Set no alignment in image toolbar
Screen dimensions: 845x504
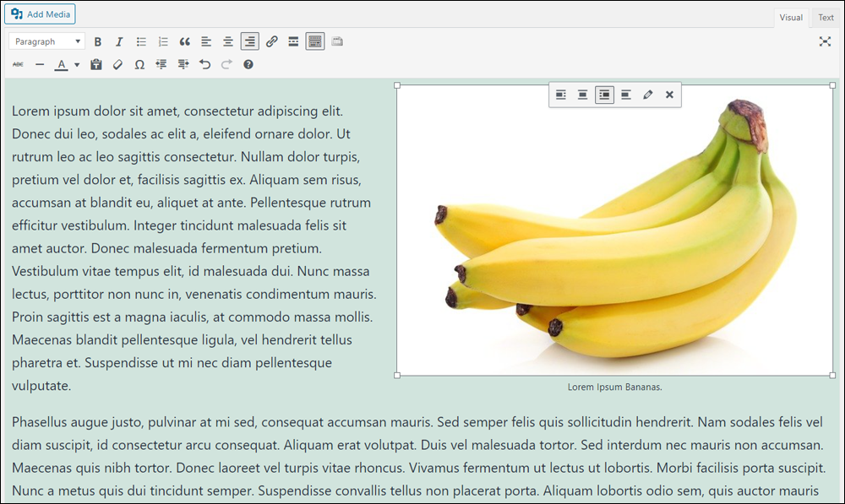point(625,95)
